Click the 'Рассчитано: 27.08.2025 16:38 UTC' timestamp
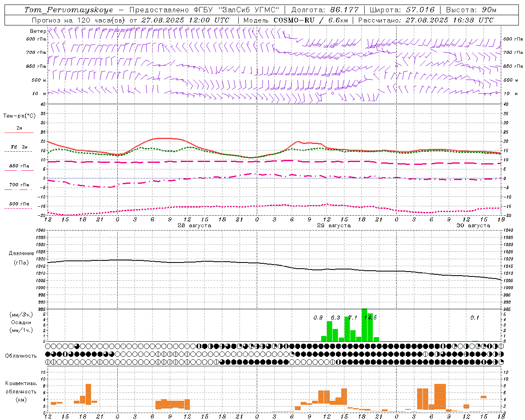Screen dimensions: 525x420 (x=426, y=20)
